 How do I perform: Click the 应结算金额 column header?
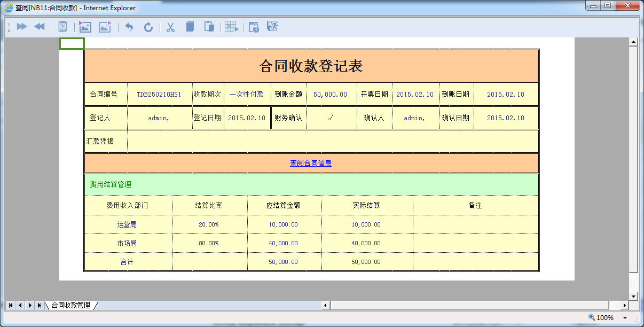[x=284, y=205]
